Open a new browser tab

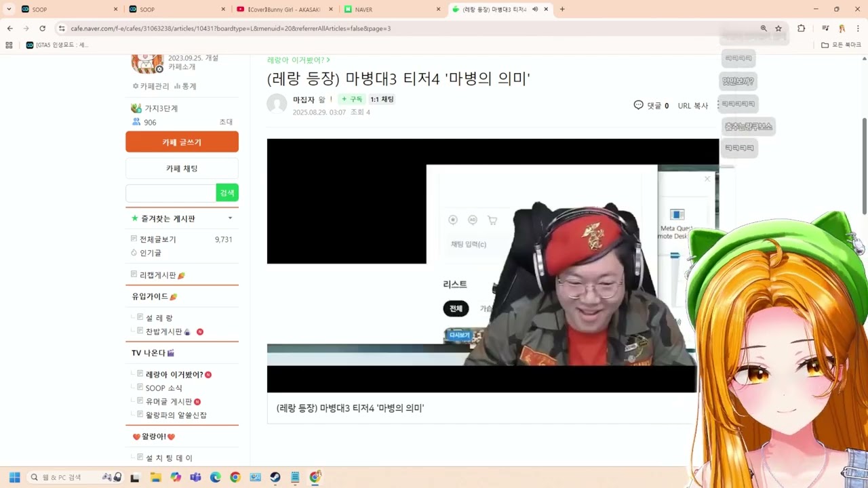[x=562, y=9]
